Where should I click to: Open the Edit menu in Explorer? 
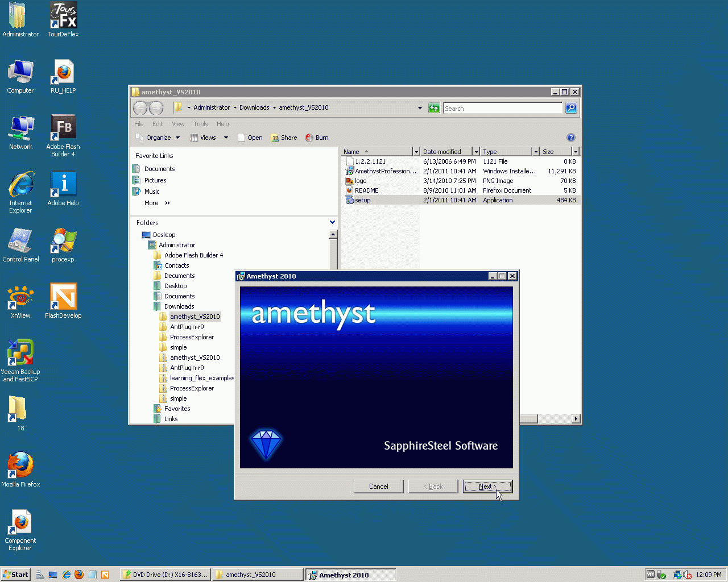158,124
